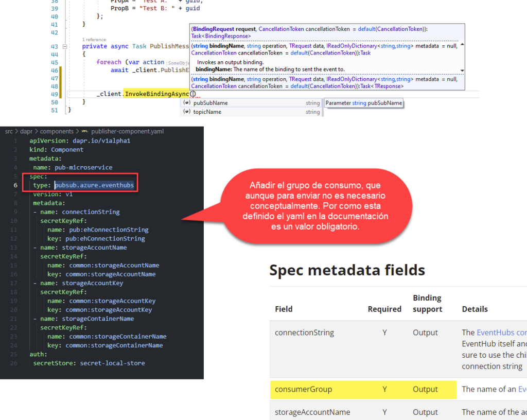Click line number 49 in the C# editor
The height and width of the screenshot is (420, 527).
click(54, 94)
